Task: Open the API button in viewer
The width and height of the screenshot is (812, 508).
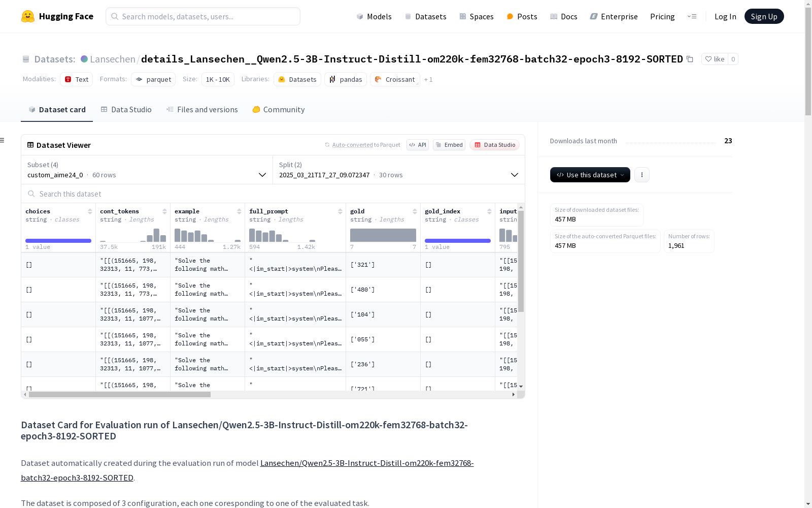Action: pos(418,145)
